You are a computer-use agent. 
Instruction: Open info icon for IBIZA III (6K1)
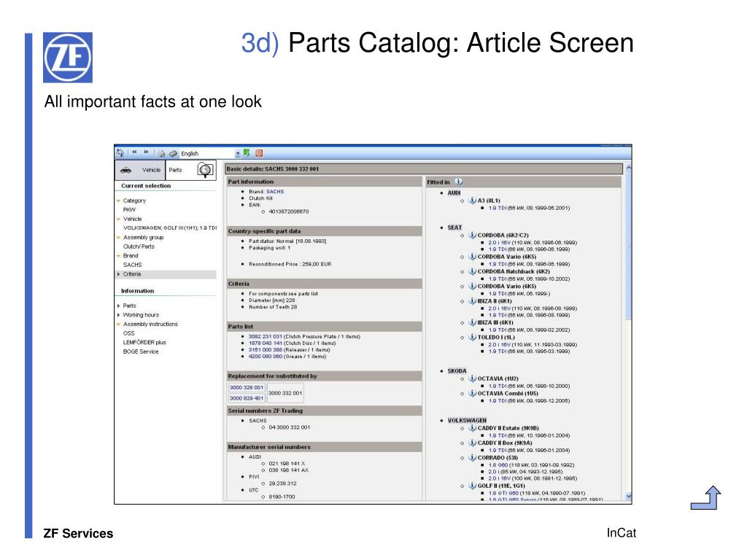click(x=472, y=322)
